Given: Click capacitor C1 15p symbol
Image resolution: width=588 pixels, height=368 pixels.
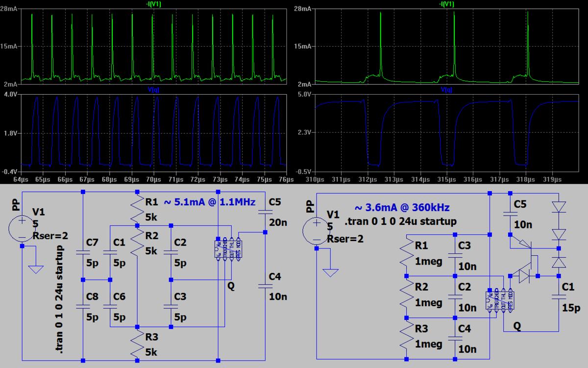Looking at the screenshot, I should [x=558, y=296].
